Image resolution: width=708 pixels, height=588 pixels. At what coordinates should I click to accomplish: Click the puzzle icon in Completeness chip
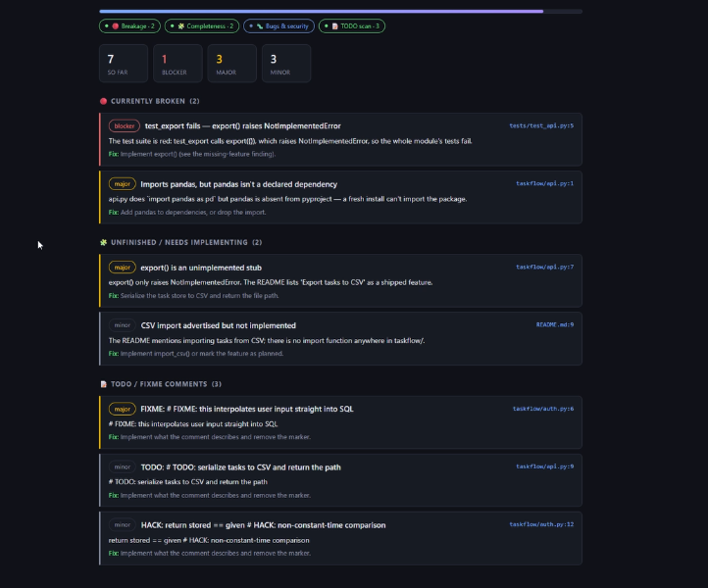[181, 26]
